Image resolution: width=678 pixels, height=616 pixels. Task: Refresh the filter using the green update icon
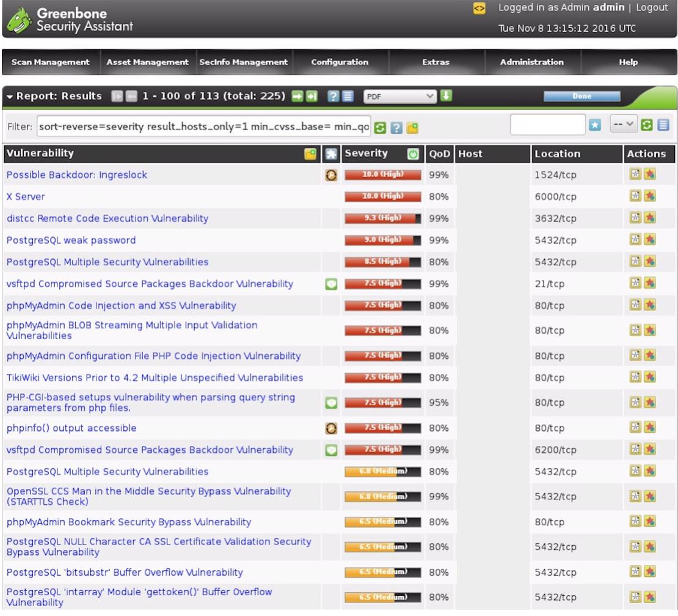380,128
